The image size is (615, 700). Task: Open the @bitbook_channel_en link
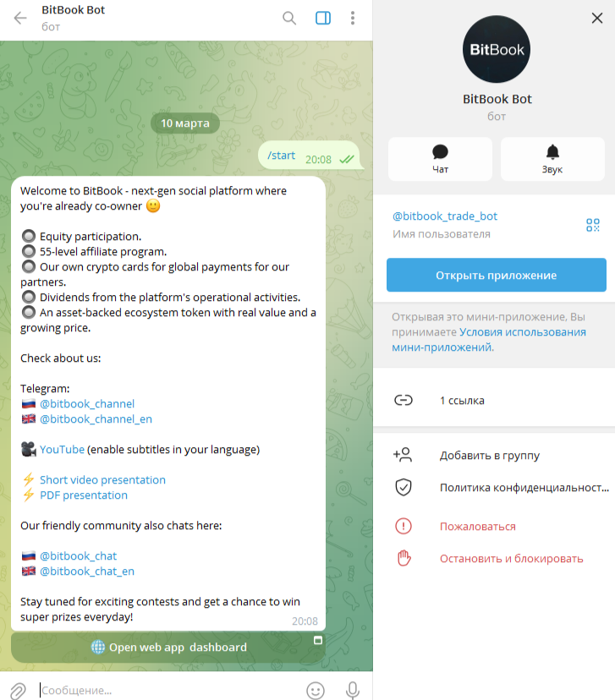96,419
